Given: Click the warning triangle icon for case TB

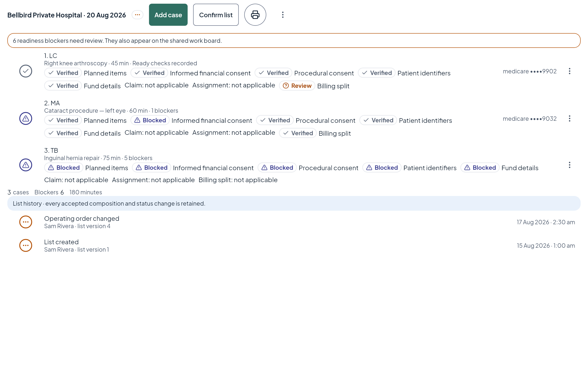Looking at the screenshot, I should click(25, 165).
